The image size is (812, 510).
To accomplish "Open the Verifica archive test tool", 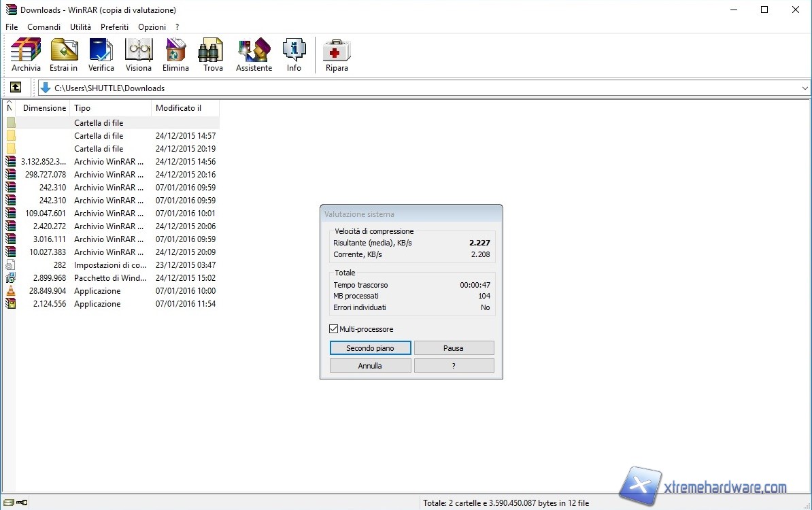I will [101, 54].
